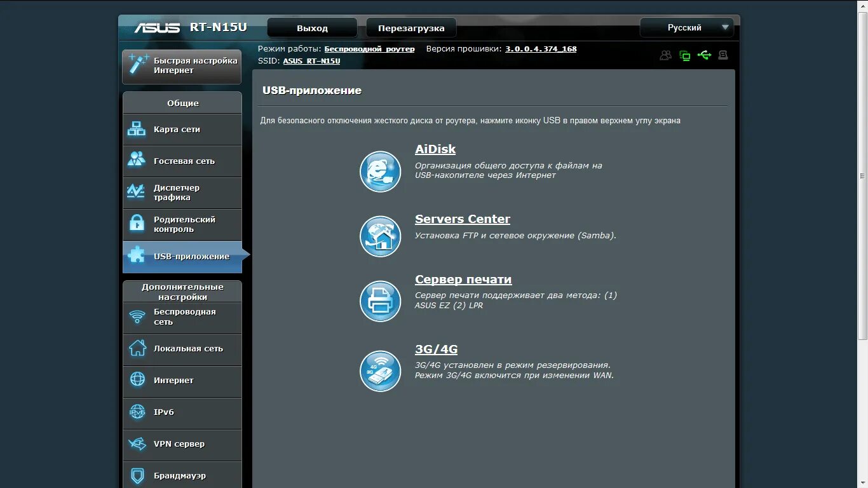Open Родительский контроль menu item

[182, 225]
